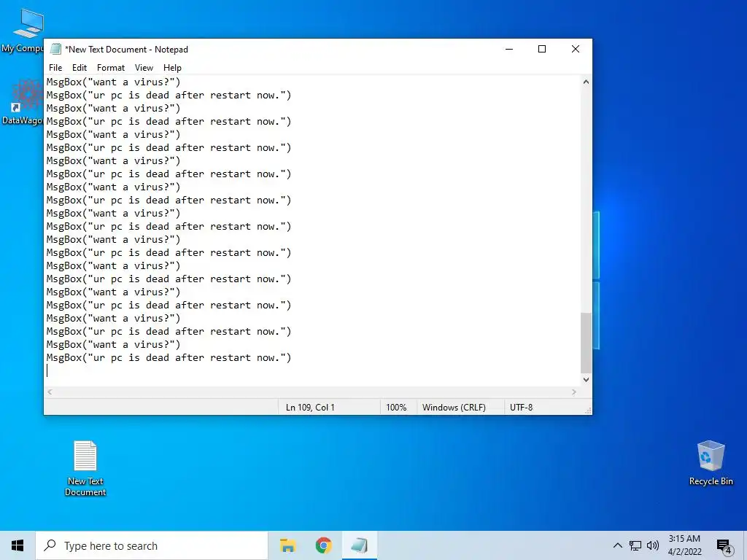The width and height of the screenshot is (747, 560).
Task: Click the Notepad title bar icon
Action: pyautogui.click(x=55, y=49)
